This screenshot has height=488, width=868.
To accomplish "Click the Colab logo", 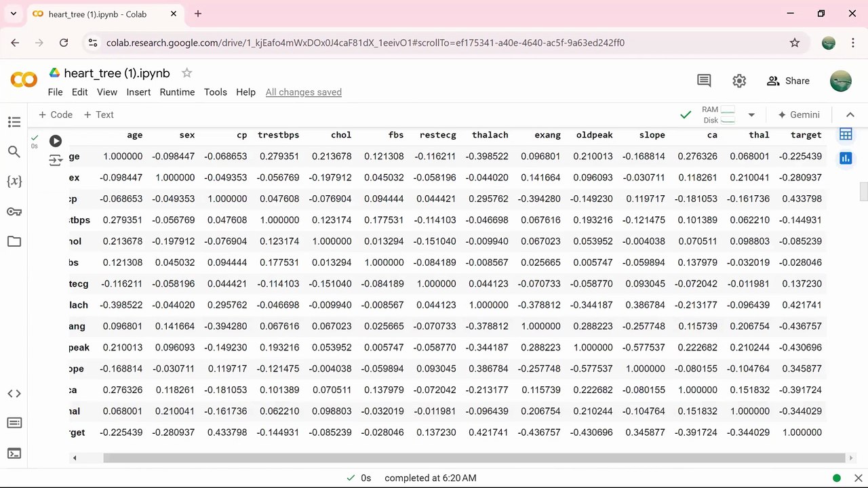I will pos(24,81).
